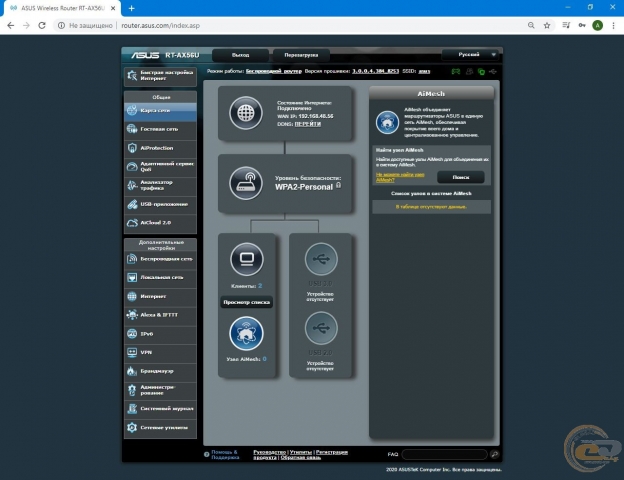Click the WPA2-Personal security level text
This screenshot has width=624, height=480.
(x=304, y=187)
